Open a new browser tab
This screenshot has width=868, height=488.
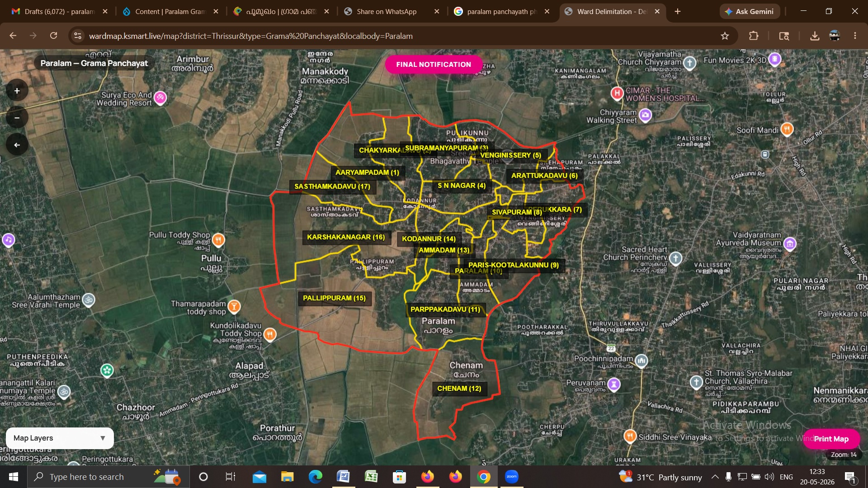pos(677,11)
